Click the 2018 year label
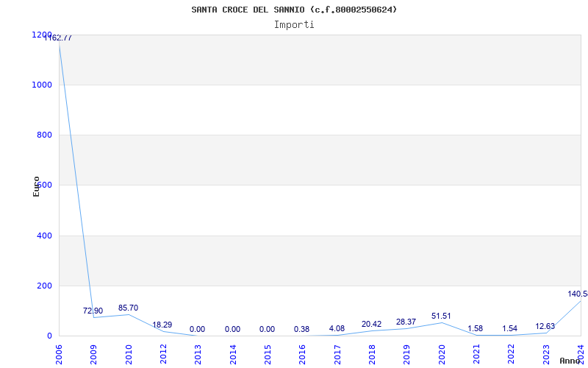The image size is (588, 368). tap(372, 355)
